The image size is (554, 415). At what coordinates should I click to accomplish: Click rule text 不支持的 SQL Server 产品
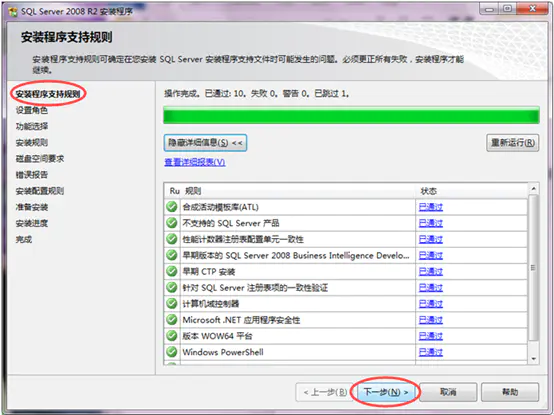coord(231,223)
